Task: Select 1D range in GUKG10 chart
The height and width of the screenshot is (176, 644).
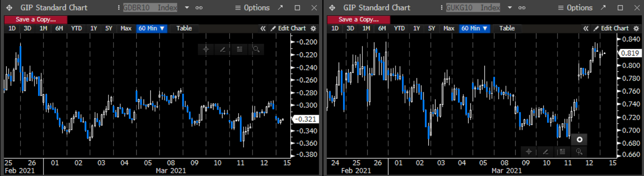Action: [335, 28]
